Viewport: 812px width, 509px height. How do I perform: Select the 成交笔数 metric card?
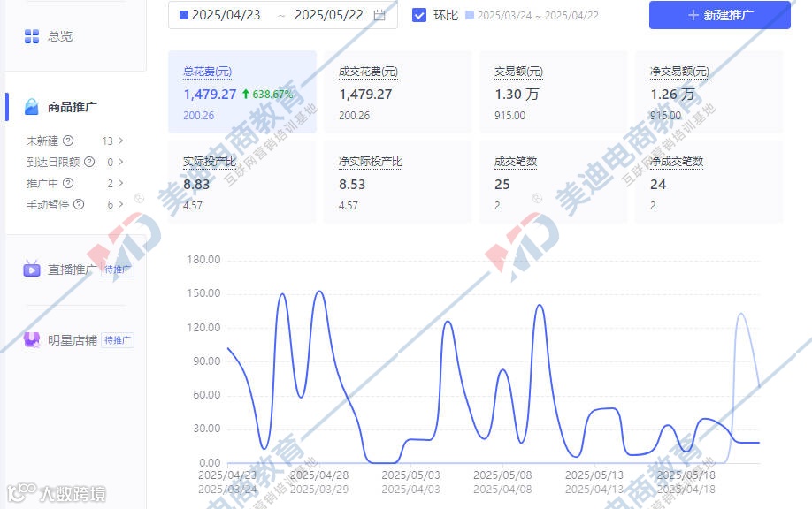coord(553,181)
